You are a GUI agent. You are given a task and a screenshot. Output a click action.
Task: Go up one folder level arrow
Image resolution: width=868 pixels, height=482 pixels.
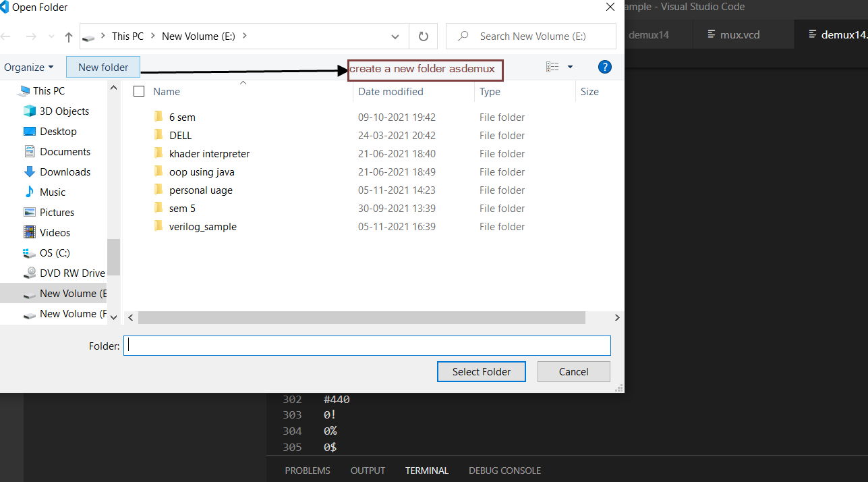[x=68, y=36]
